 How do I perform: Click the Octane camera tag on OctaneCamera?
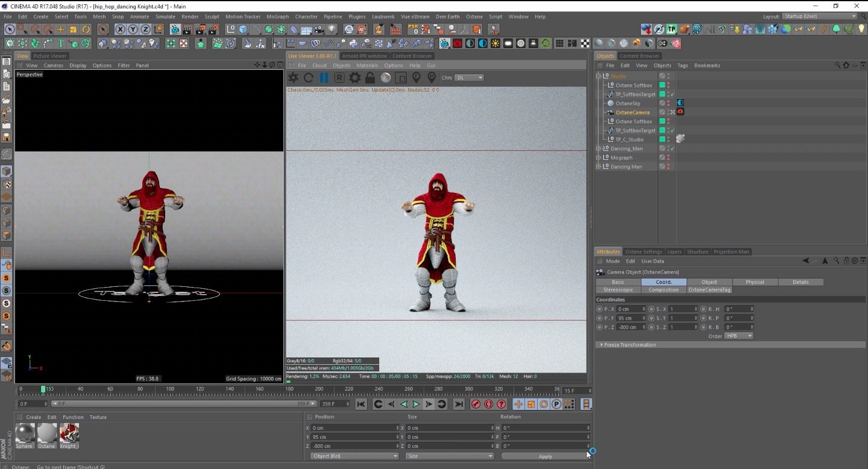click(x=680, y=112)
